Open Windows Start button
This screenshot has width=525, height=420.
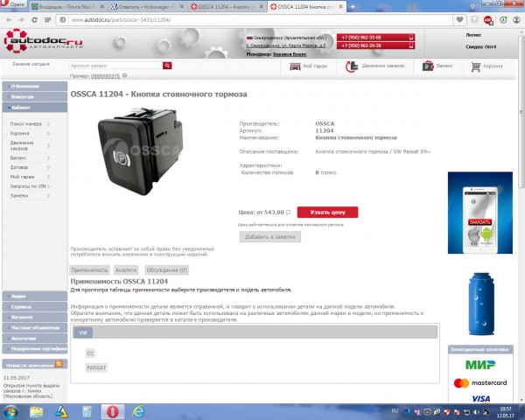[x=10, y=412]
